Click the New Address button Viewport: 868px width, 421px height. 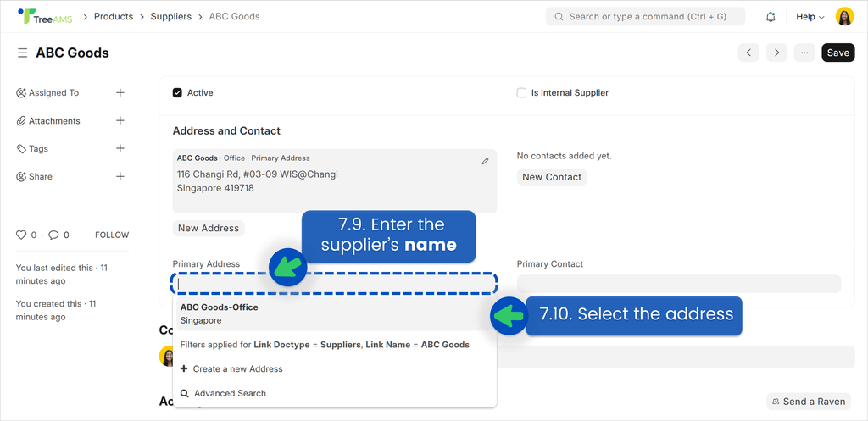point(209,228)
